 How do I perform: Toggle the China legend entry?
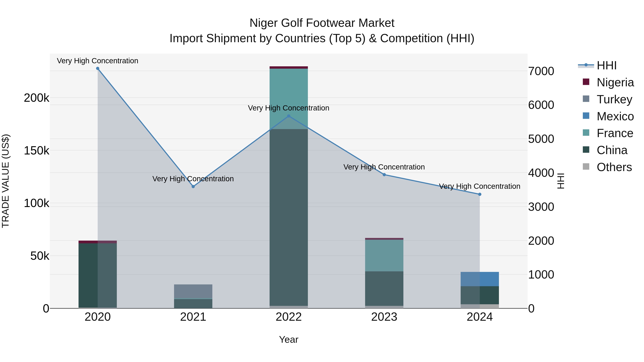coord(605,150)
